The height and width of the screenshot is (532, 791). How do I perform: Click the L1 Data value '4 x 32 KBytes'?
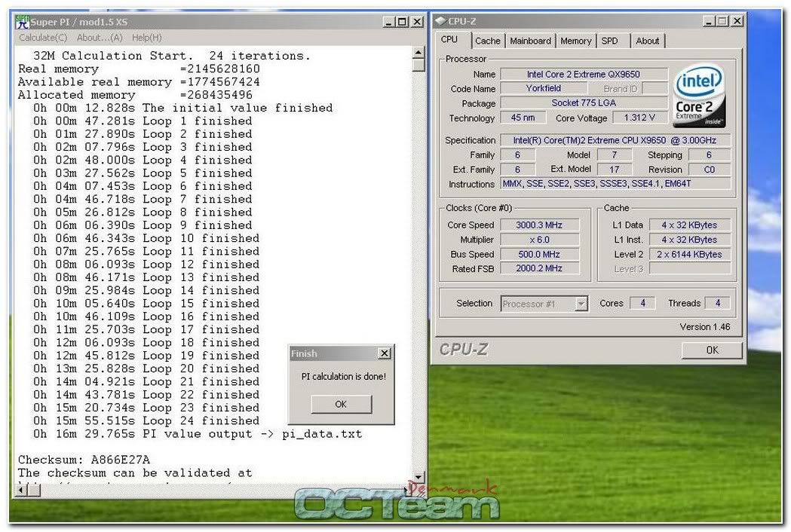click(689, 225)
